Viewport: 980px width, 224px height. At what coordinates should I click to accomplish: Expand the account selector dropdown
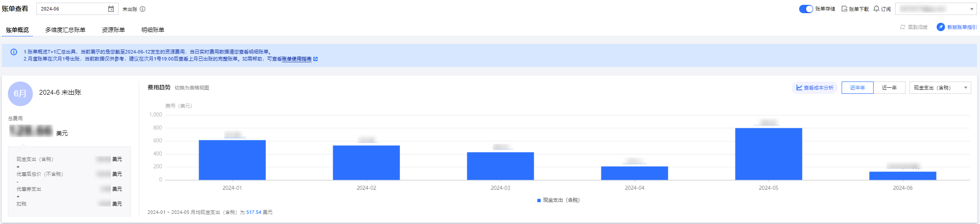pyautogui.click(x=937, y=9)
